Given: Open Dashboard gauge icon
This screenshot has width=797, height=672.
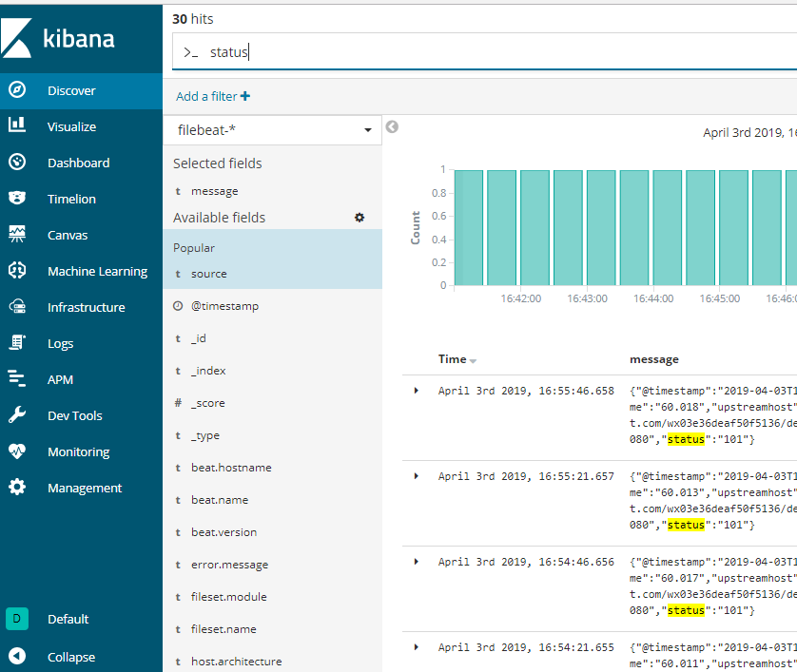Looking at the screenshot, I should tap(17, 162).
